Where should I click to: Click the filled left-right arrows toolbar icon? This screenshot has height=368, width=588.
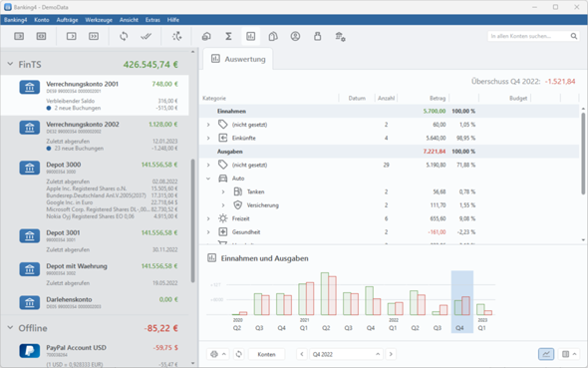point(41,36)
